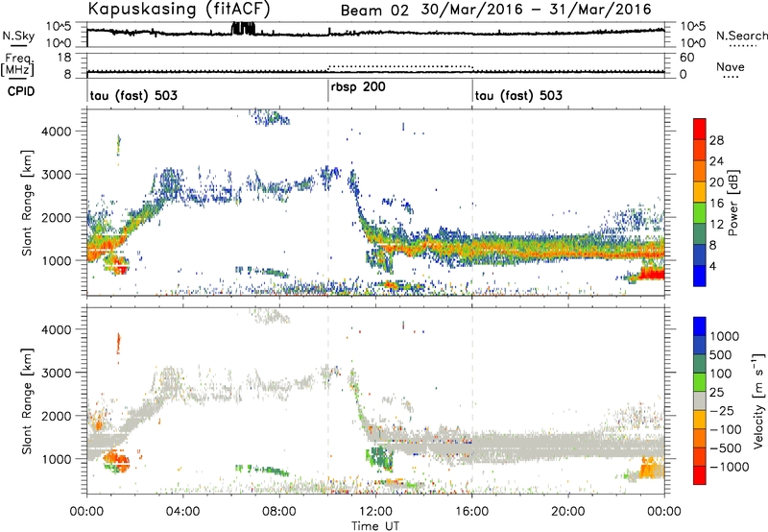768x532 pixels.
Task: Click the "Kapuskasing (fitACF)" plot title
Action: 179,9
